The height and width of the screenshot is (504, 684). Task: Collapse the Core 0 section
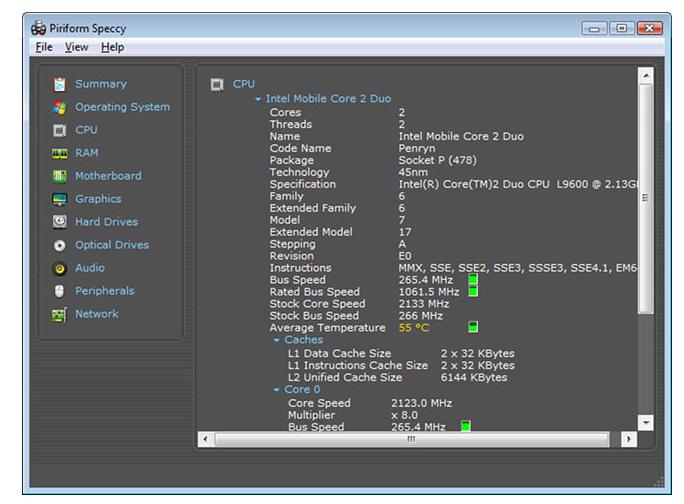(277, 390)
